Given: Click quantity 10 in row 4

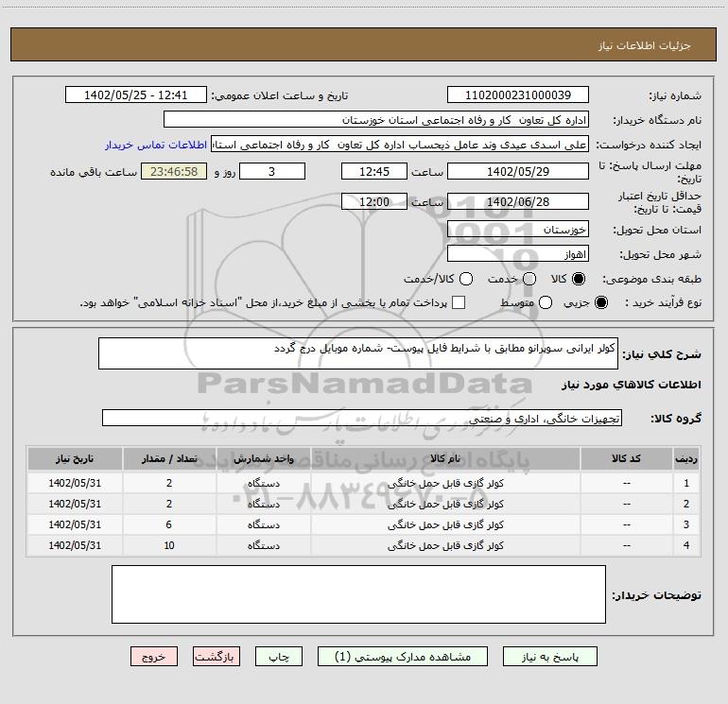Looking at the screenshot, I should [x=169, y=545].
